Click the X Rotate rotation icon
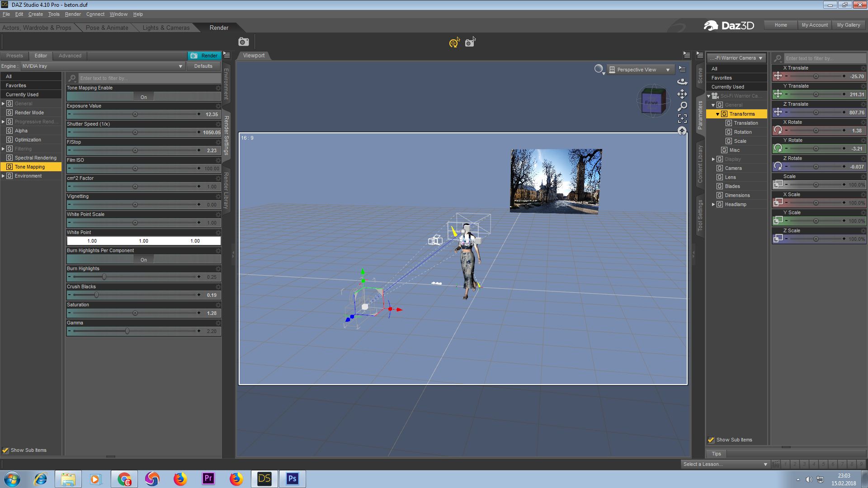 778,130
